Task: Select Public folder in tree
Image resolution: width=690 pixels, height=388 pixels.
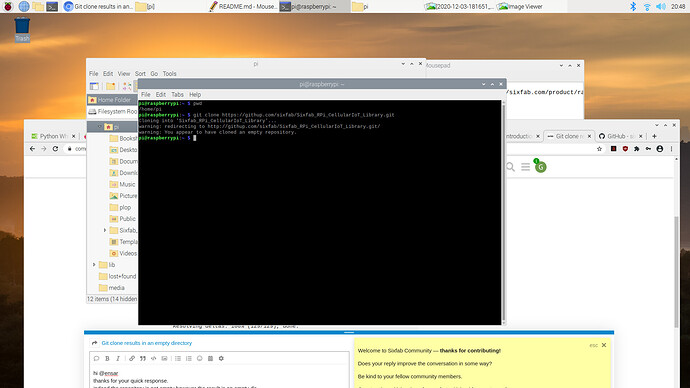Action: [123, 219]
